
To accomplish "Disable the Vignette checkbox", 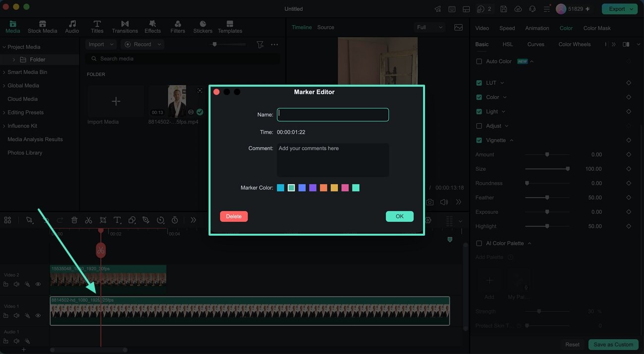I will [479, 140].
